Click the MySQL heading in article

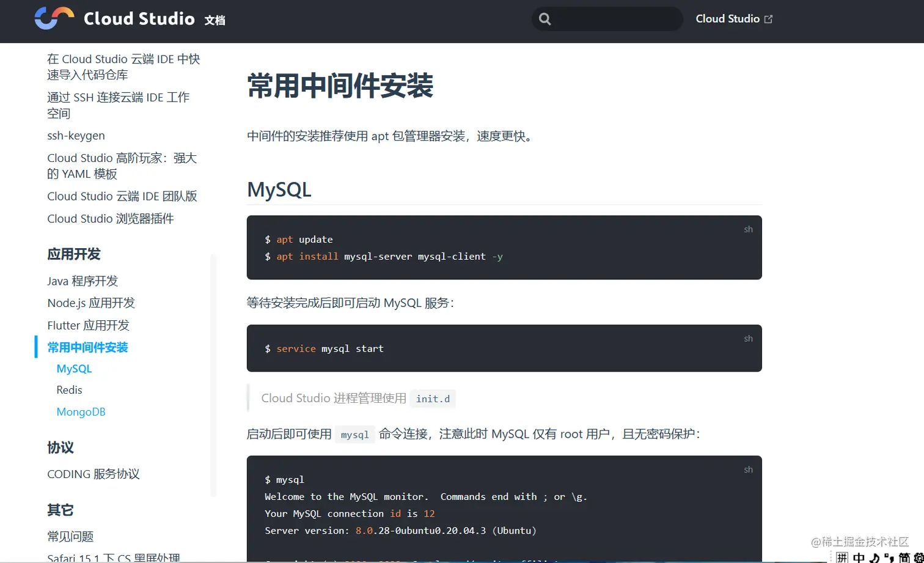(x=279, y=190)
